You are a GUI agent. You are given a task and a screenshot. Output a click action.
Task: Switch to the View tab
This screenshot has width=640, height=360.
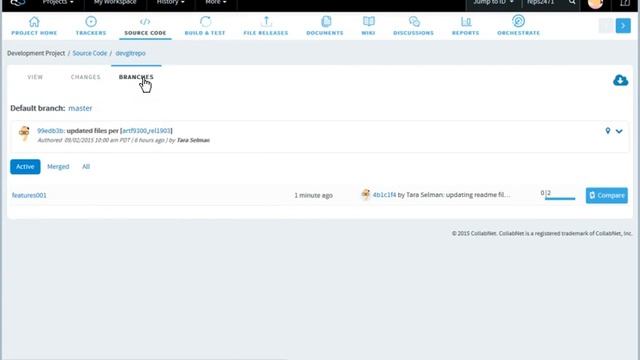tap(35, 77)
